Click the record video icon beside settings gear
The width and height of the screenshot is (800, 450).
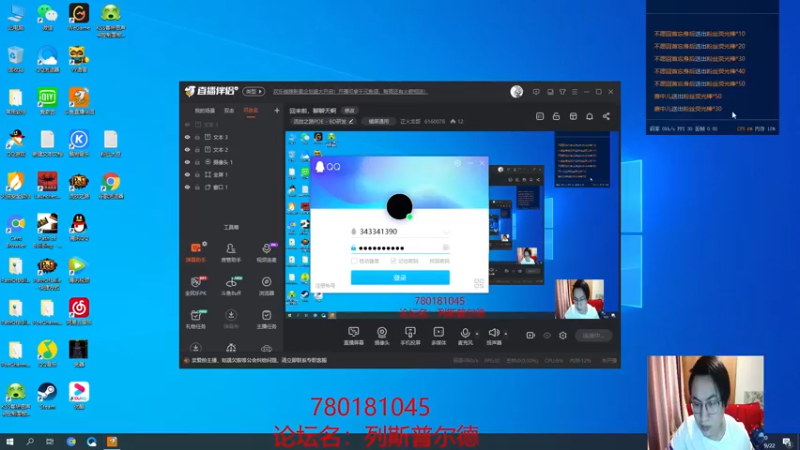pyautogui.click(x=531, y=335)
